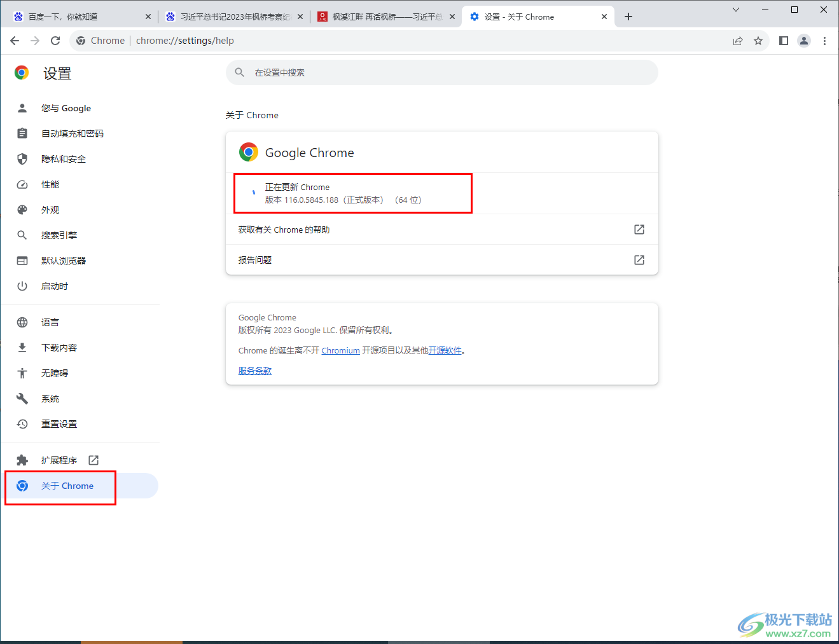The width and height of the screenshot is (839, 644).
Task: Click the speedometer icon beside 性能
Action: pyautogui.click(x=22, y=184)
